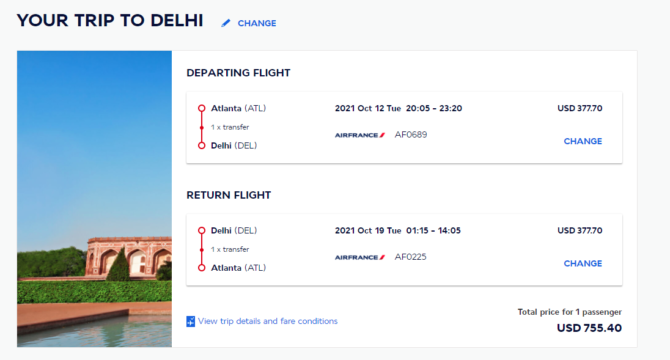Click the Delhi monument destination photo
The height and width of the screenshot is (360, 670).
[x=94, y=199]
